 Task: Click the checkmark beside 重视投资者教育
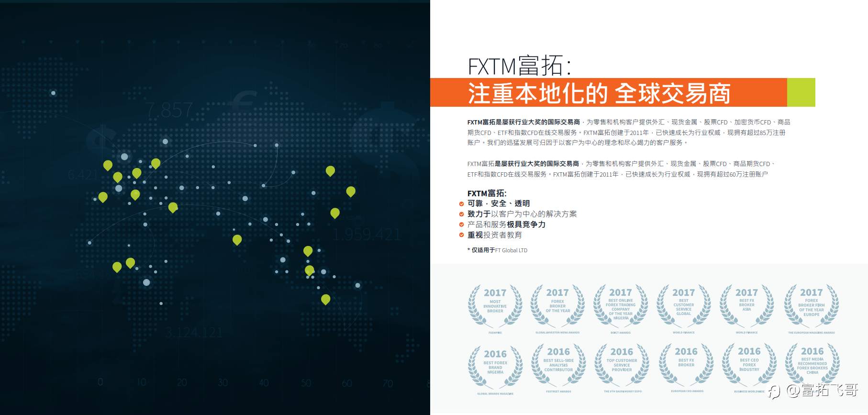pos(461,235)
